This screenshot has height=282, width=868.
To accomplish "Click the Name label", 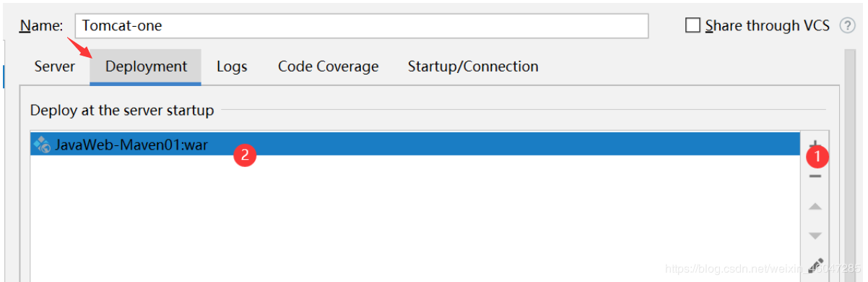I will 41,26.
